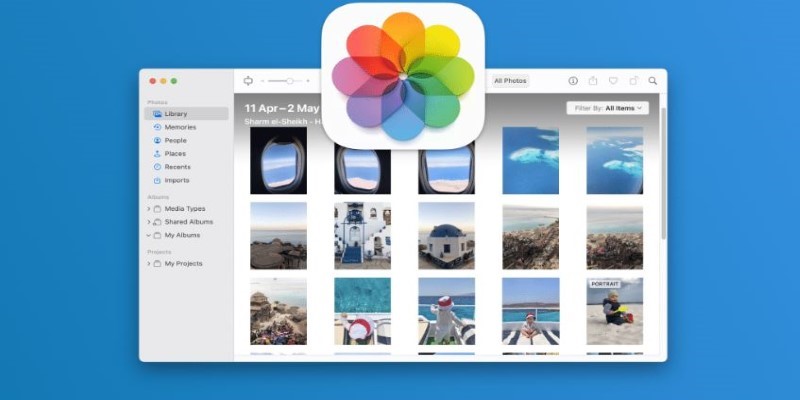Click the Share icon in the toolbar
Image resolution: width=800 pixels, height=400 pixels.
(x=593, y=81)
